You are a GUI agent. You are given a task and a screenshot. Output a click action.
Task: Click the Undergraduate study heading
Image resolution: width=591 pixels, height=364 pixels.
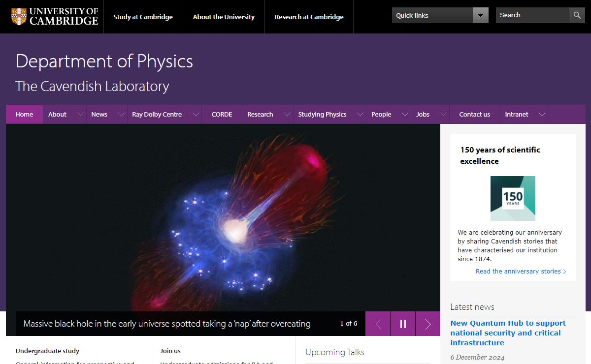[47, 351]
